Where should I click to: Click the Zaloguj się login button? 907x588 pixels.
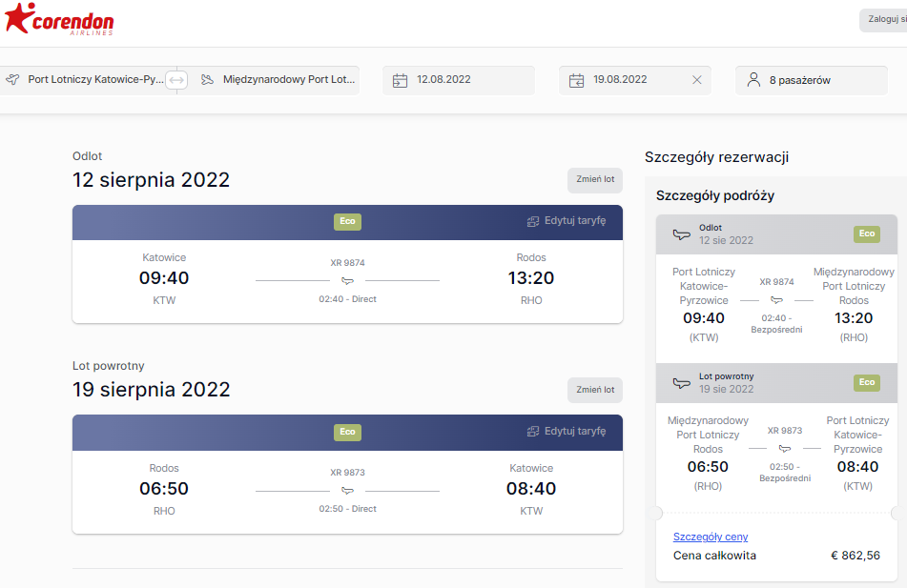pos(883,20)
